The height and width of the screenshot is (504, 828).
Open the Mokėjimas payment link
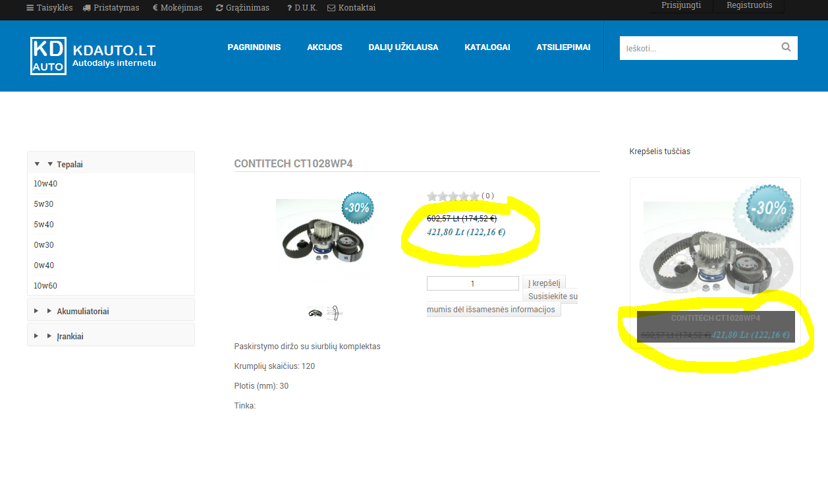(177, 8)
